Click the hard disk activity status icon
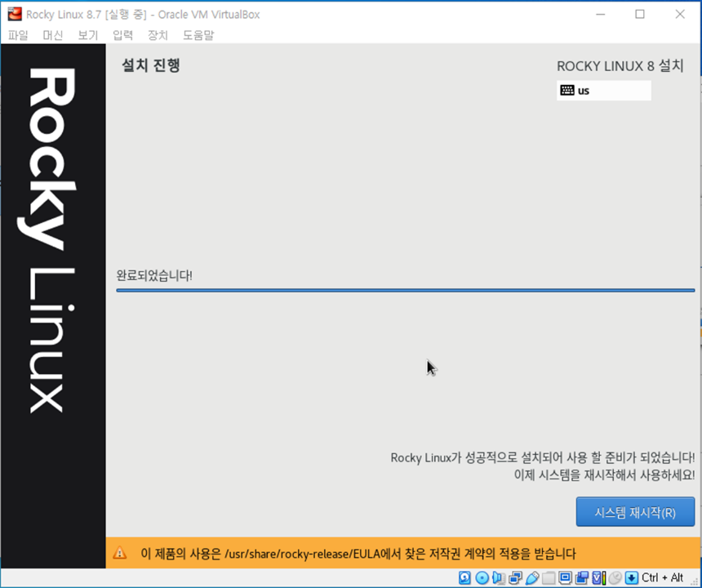Viewport: 702px width, 588px height. point(464,577)
